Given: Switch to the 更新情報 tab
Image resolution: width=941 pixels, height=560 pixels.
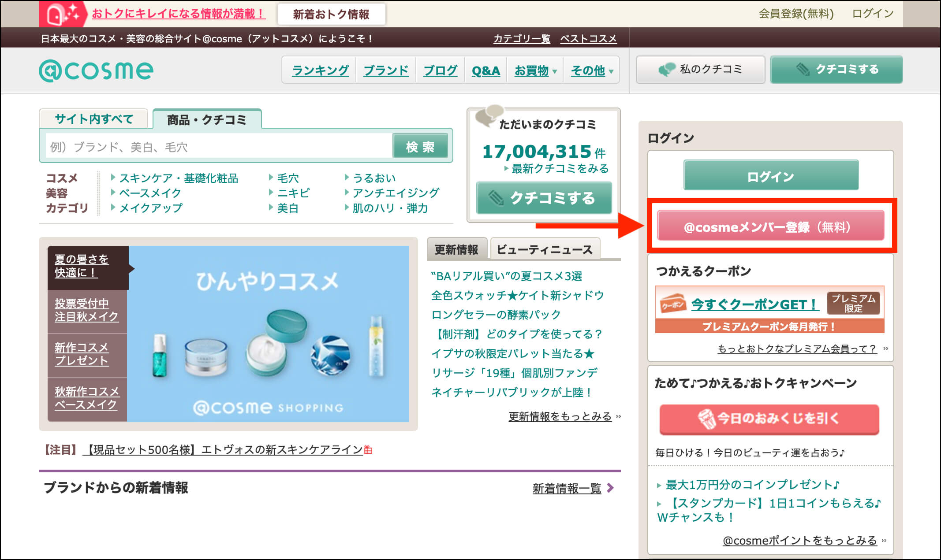Looking at the screenshot, I should (x=456, y=249).
